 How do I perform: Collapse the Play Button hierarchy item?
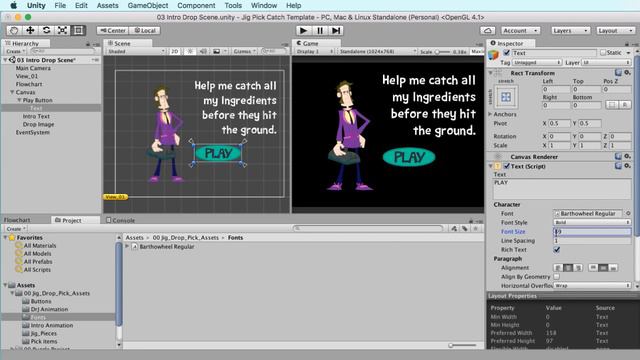click(x=19, y=100)
